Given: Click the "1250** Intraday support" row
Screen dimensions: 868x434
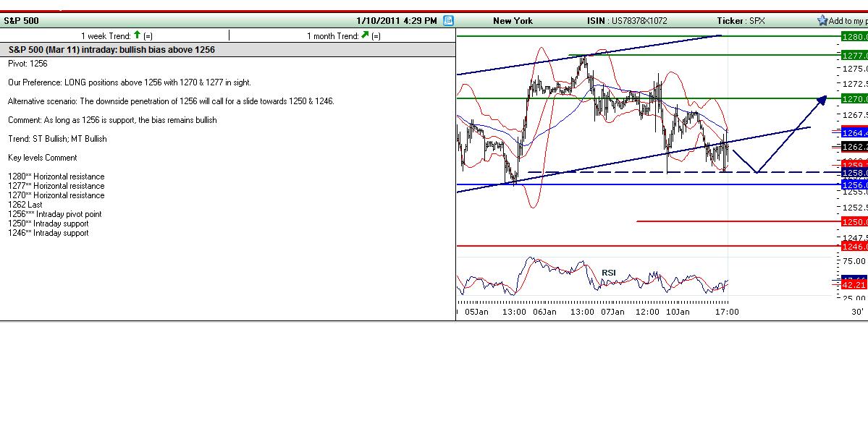Looking at the screenshot, I should [x=49, y=224].
